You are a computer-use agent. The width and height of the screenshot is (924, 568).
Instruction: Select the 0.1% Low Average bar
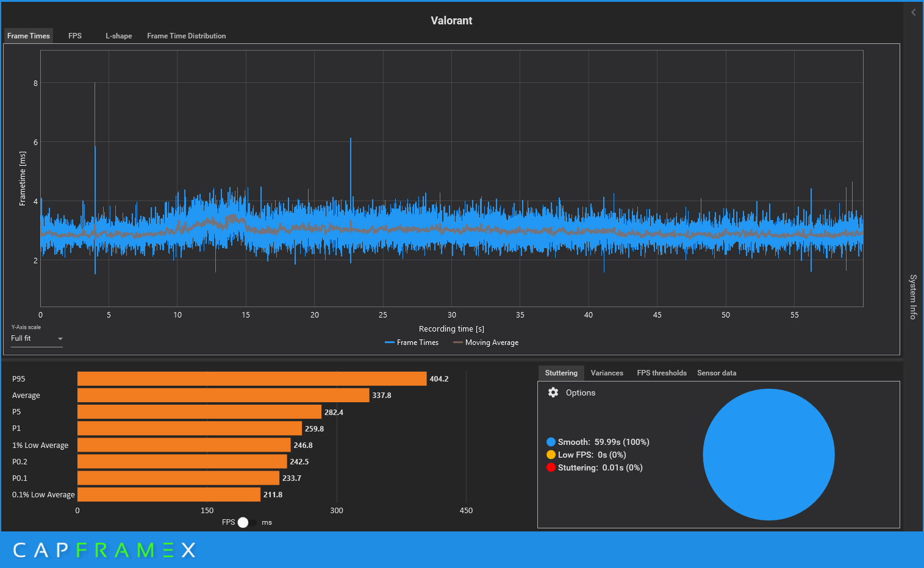[169, 495]
